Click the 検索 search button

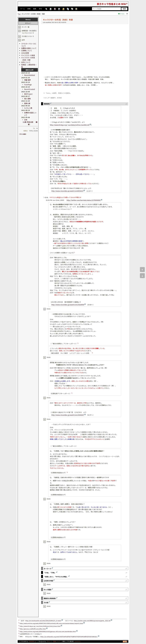coord(124,9)
